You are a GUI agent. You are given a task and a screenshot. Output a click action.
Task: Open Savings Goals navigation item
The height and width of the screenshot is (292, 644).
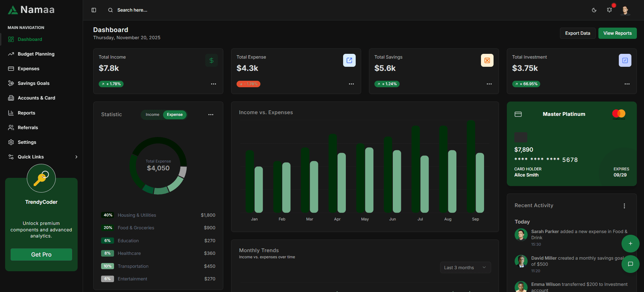[x=33, y=83]
